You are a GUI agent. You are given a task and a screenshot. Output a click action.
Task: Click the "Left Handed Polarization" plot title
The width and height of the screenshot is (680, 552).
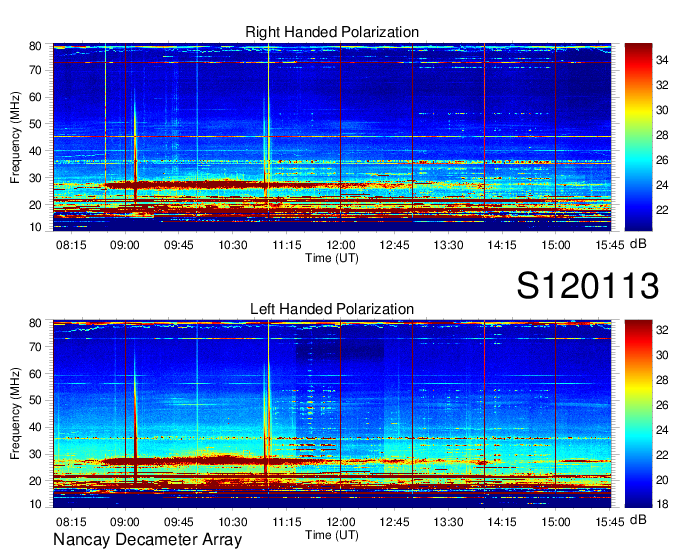332,309
